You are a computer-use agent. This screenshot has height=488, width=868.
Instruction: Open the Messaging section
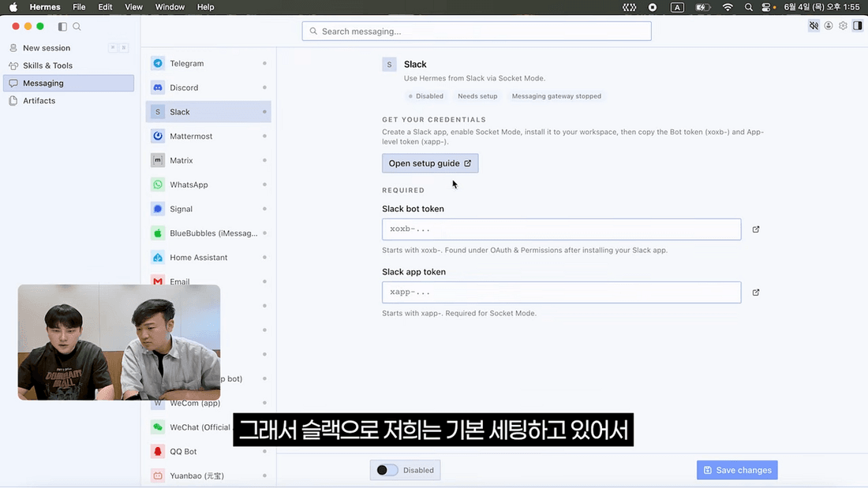coord(69,83)
